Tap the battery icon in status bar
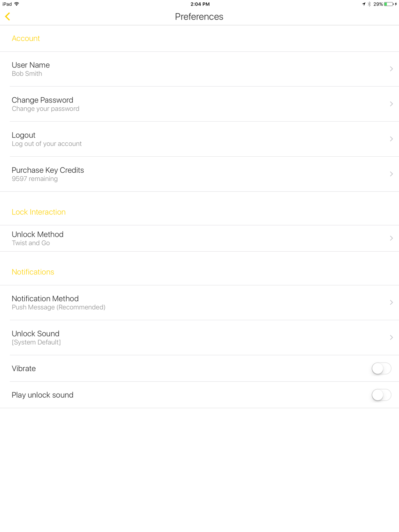399x532 pixels. [388, 4]
